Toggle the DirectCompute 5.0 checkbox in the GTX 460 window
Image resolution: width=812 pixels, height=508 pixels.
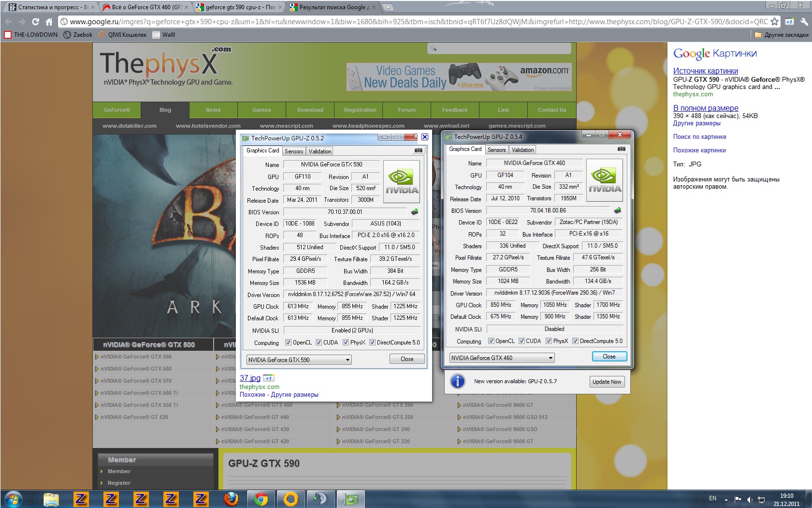point(575,341)
